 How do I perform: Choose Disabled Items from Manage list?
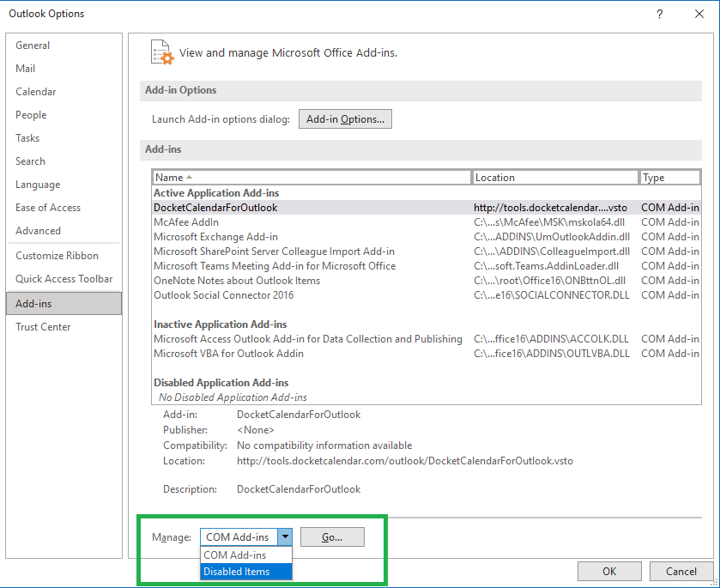click(246, 572)
